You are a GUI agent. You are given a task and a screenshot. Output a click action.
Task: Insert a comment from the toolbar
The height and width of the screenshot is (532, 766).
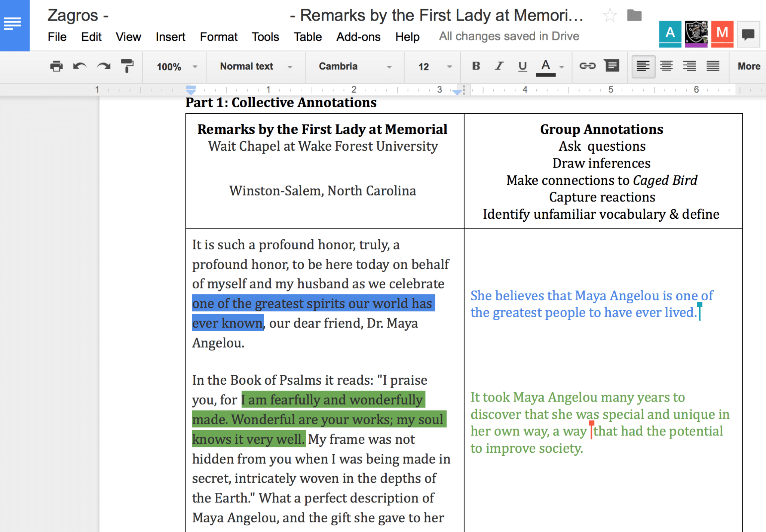[x=612, y=66]
